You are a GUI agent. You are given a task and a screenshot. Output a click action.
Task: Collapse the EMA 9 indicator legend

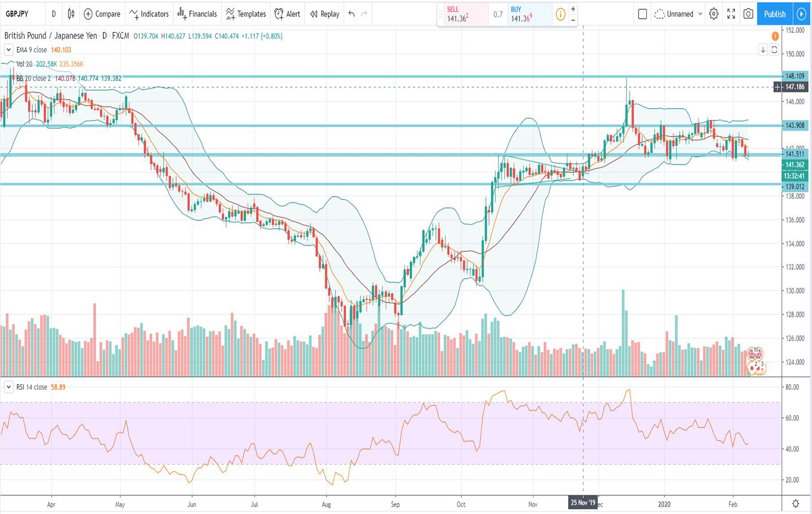coord(8,50)
